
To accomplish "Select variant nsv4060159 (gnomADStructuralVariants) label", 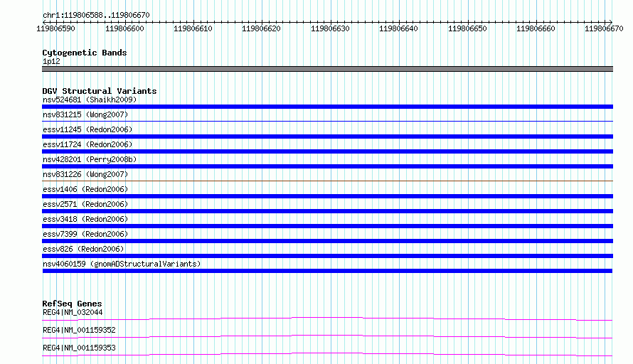I will click(x=122, y=264).
